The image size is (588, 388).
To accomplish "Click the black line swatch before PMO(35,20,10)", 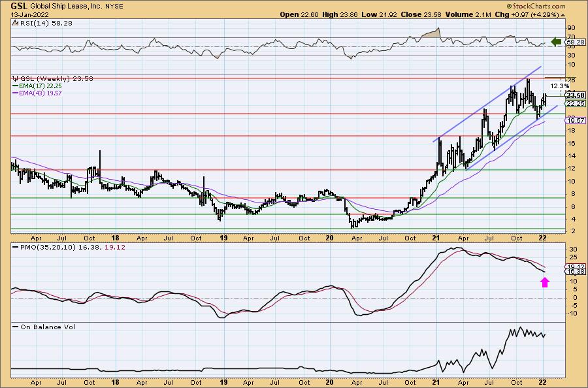I will (x=16, y=248).
